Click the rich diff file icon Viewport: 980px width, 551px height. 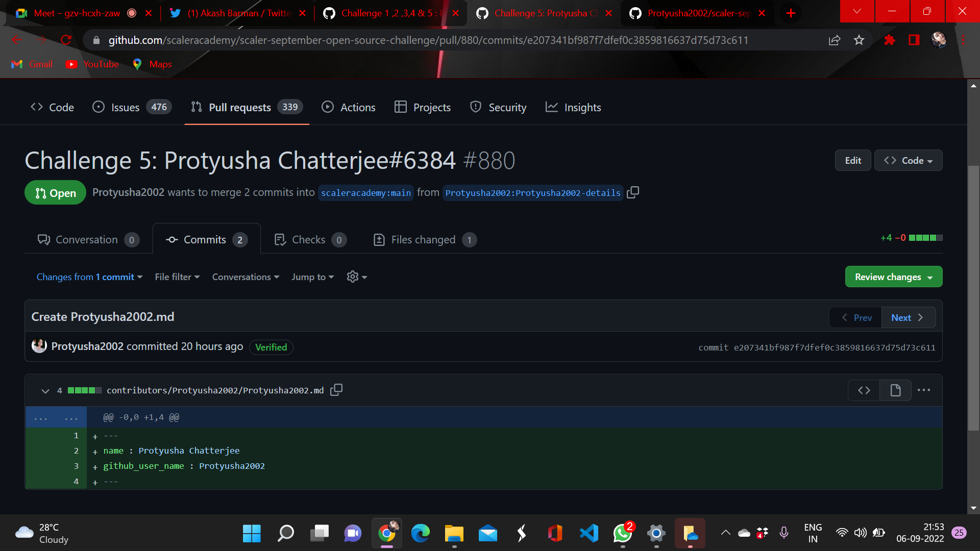click(895, 390)
